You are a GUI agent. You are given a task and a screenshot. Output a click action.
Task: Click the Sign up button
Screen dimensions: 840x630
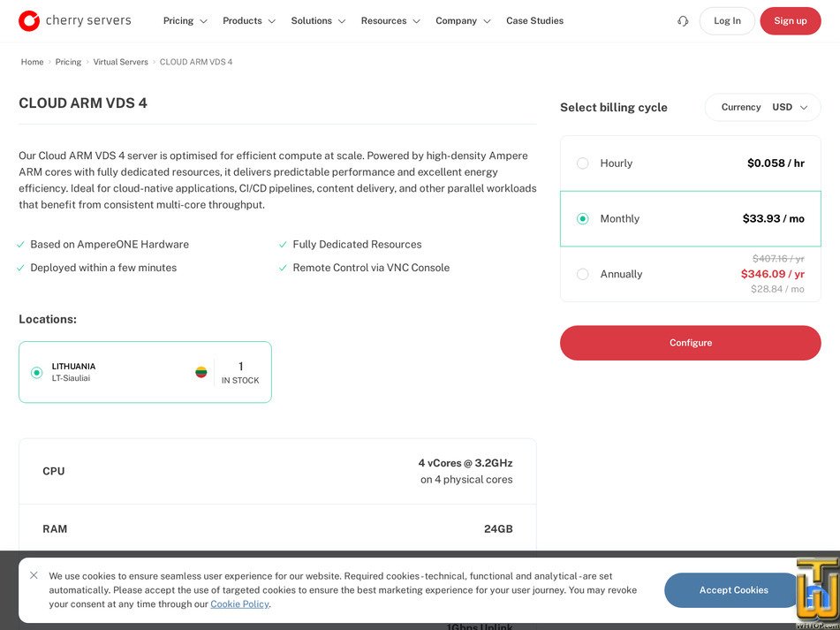[x=791, y=21]
